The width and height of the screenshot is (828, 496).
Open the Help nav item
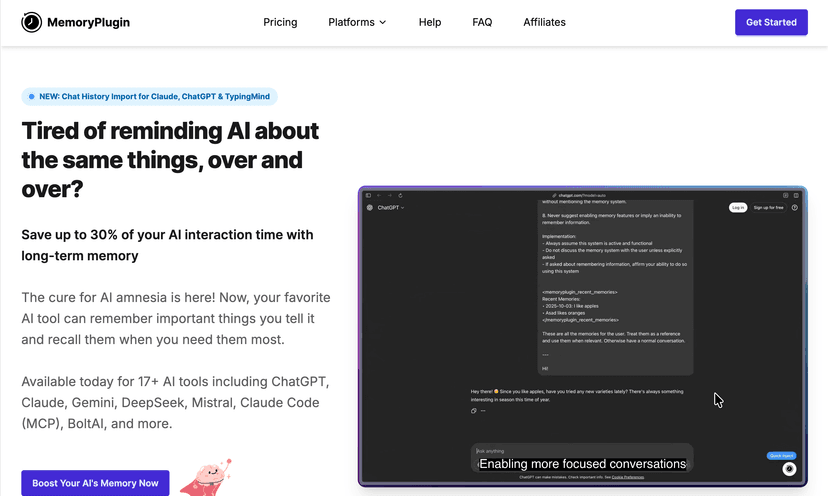(x=430, y=22)
